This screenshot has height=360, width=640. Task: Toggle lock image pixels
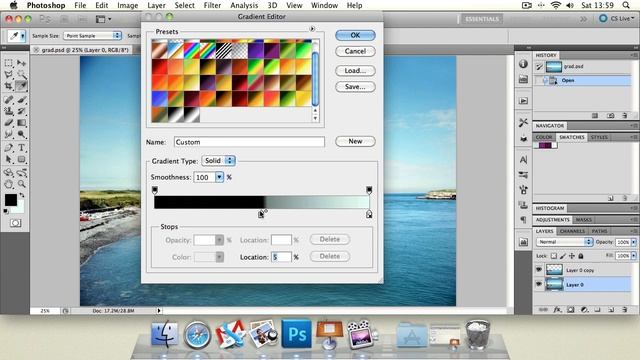point(563,256)
